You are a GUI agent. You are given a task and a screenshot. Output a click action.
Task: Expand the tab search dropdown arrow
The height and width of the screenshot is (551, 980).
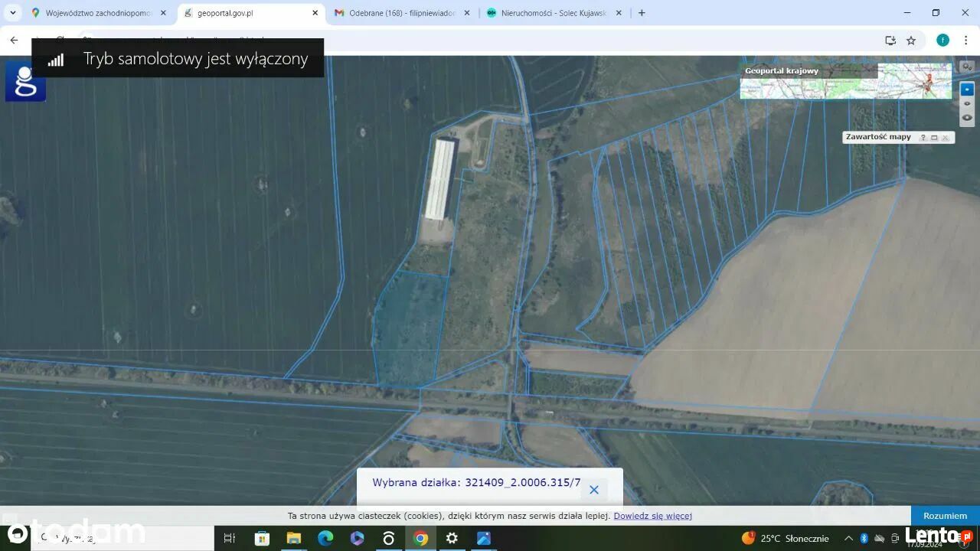click(12, 13)
